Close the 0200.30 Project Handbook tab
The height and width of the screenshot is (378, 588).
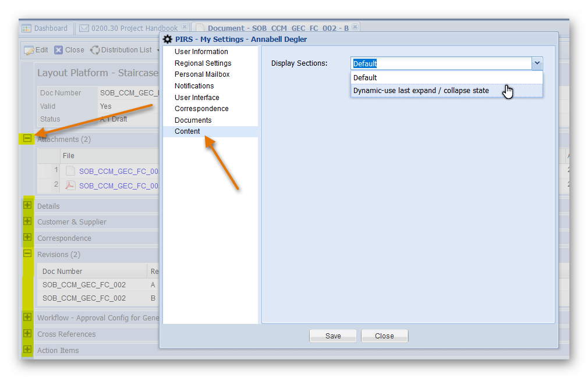pos(184,27)
